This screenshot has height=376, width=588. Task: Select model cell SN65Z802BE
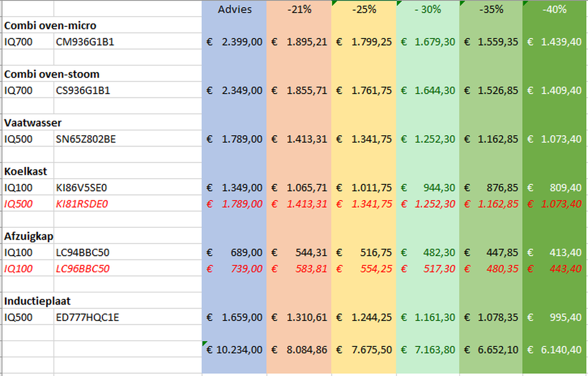tap(127, 139)
